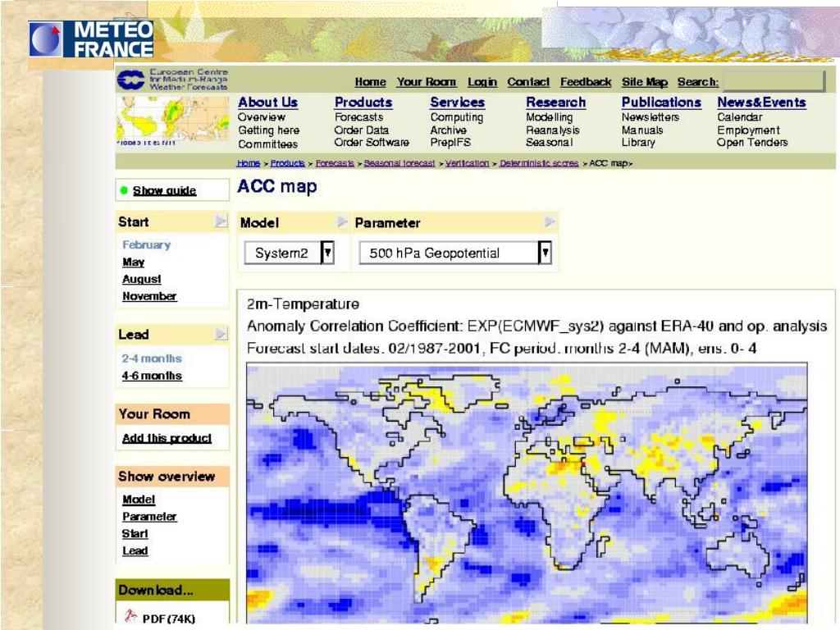Open Your Room in top navigation
The image size is (840, 630).
pyautogui.click(x=427, y=82)
